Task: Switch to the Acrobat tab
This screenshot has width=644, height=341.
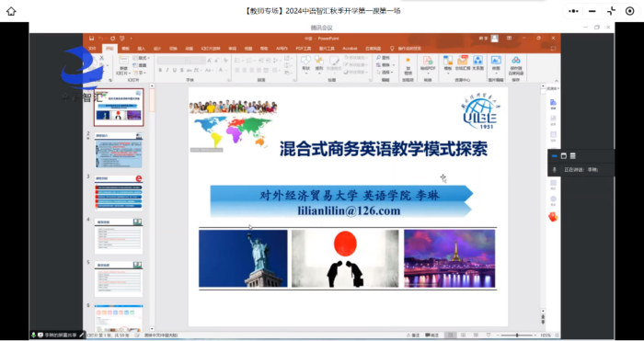Action: tap(350, 49)
